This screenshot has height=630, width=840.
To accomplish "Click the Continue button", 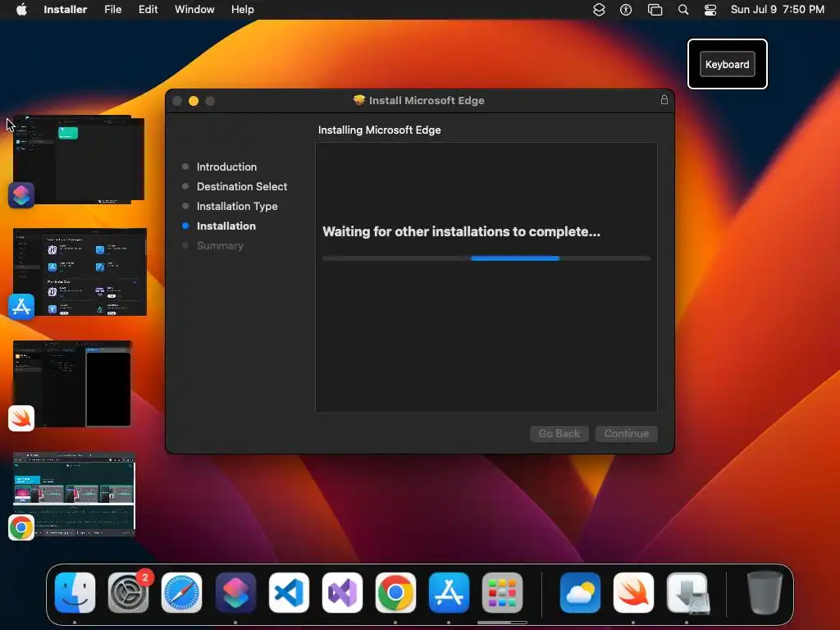I will 626,433.
